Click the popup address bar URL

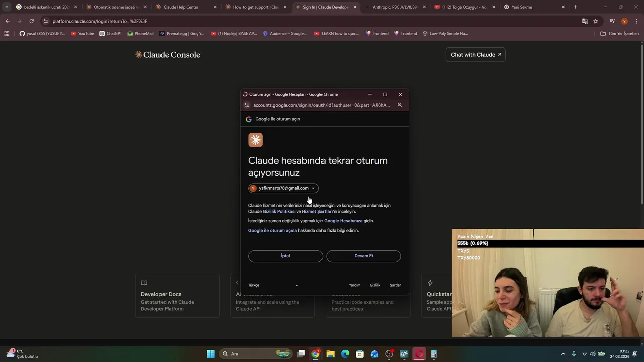coord(321,105)
